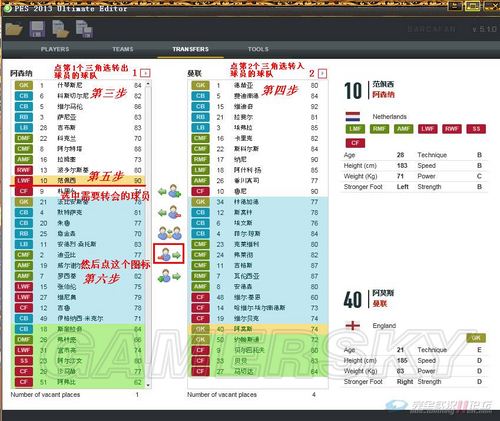
Task: Save using the floppy disk icon
Action: pyautogui.click(x=37, y=29)
